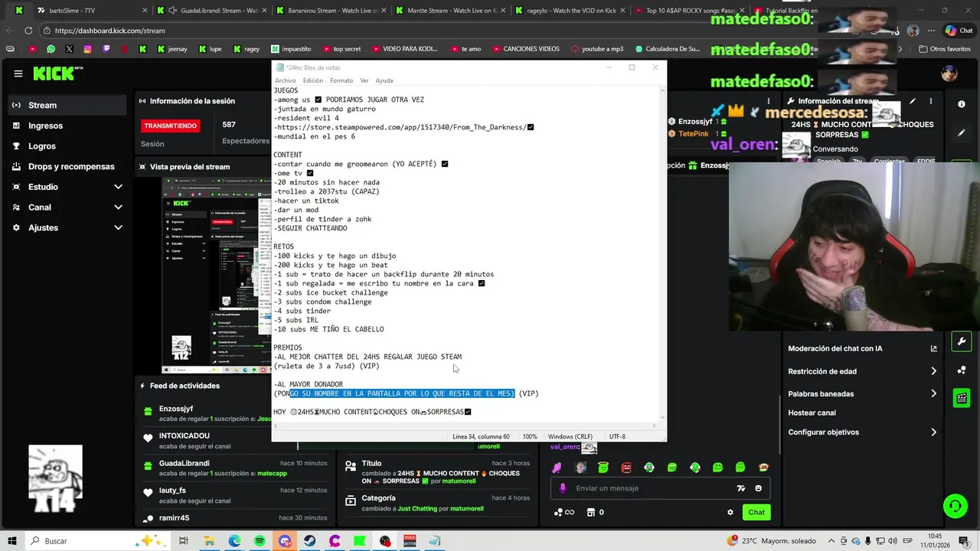Open Ingresos in the sidebar

tap(67, 126)
